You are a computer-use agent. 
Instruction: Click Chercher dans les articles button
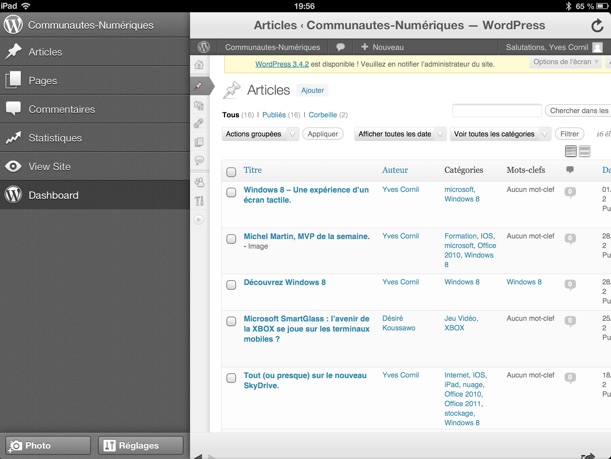pyautogui.click(x=578, y=111)
